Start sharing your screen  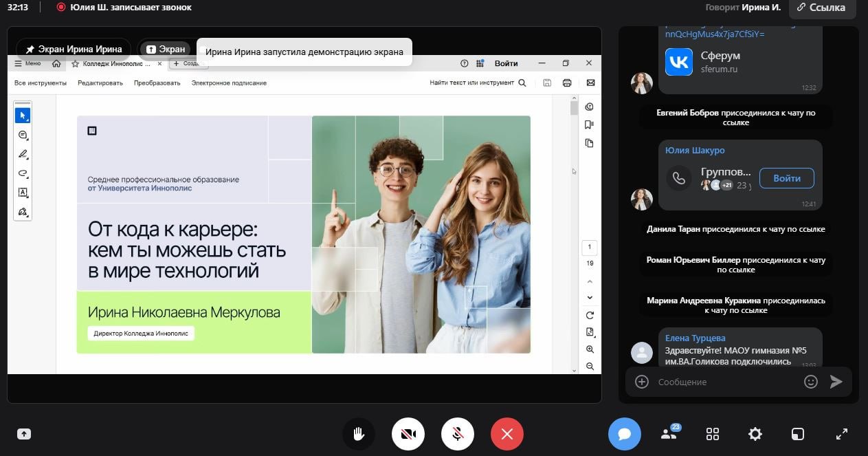(24, 434)
